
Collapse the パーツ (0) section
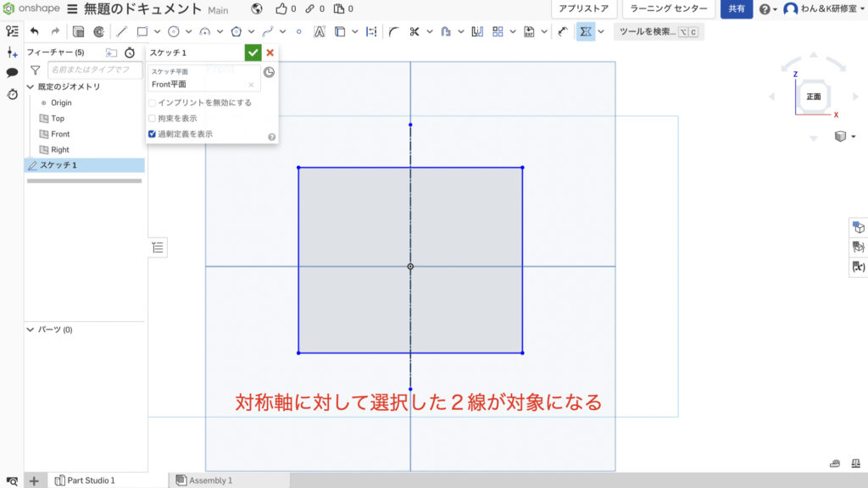(x=31, y=330)
